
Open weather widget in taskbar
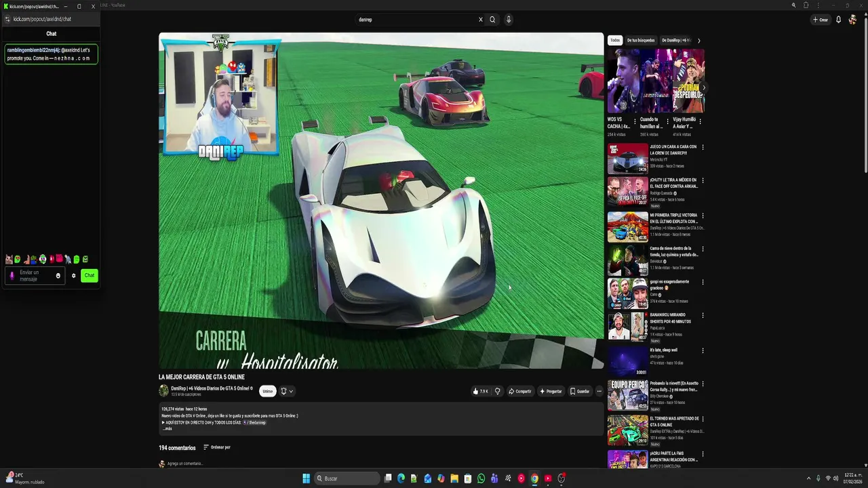tap(24, 479)
